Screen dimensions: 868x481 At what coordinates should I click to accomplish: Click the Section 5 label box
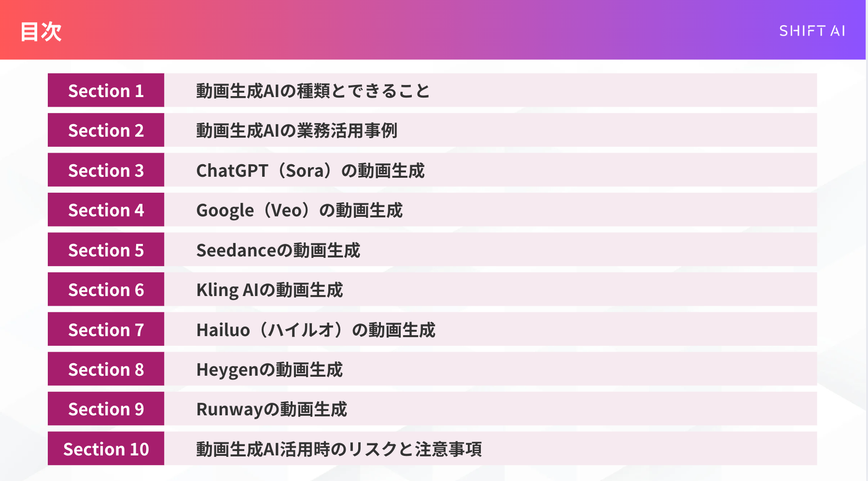coord(106,250)
